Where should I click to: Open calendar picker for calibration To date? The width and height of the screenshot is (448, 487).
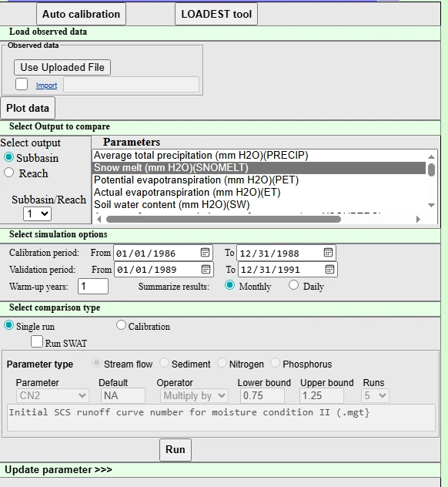coord(328,253)
